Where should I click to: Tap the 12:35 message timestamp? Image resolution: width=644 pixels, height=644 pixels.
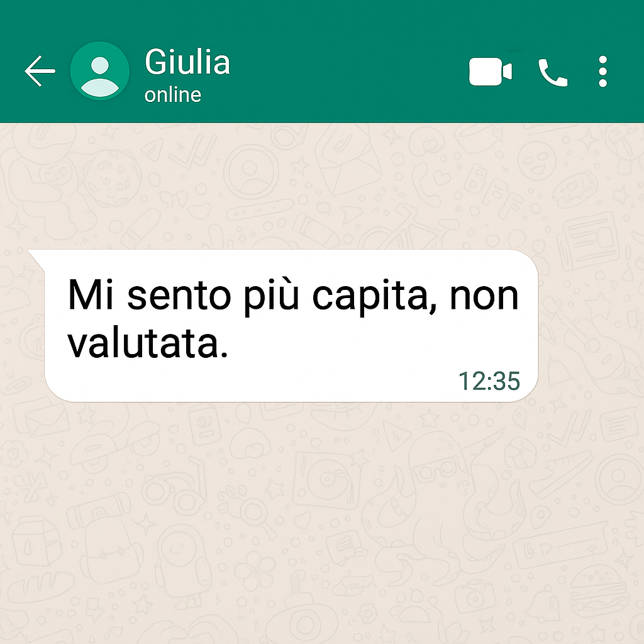[x=489, y=380]
